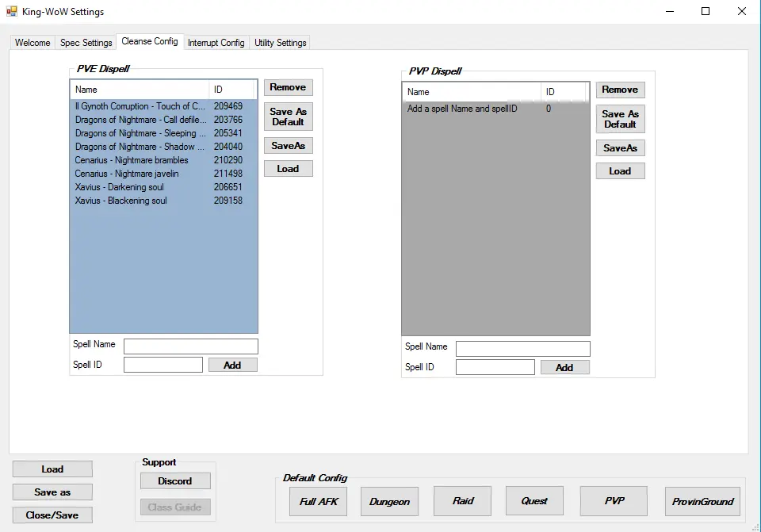Screen dimensions: 761x532
Task: Click the PVE list Name column header
Action: [140, 90]
